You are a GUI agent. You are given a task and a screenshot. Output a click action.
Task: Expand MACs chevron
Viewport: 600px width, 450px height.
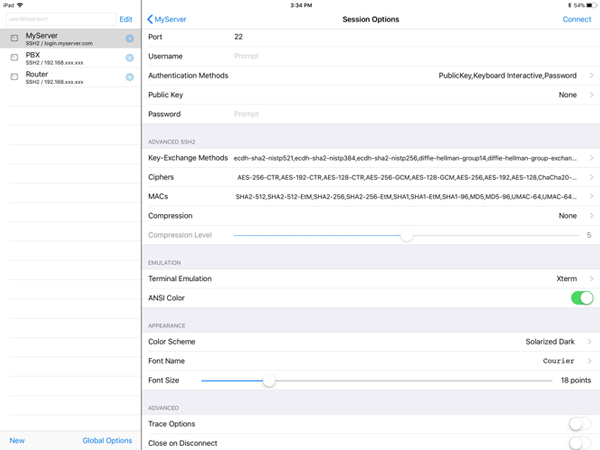[592, 196]
